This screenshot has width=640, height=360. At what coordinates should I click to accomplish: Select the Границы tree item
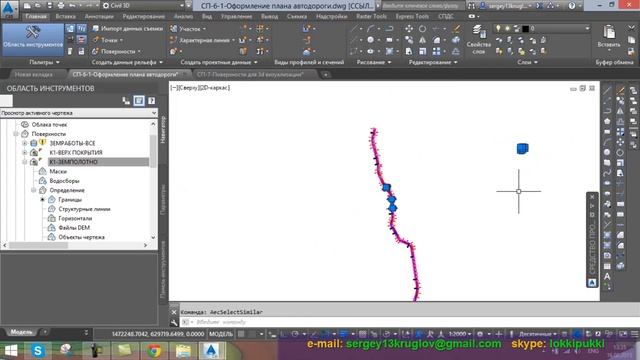(70, 200)
